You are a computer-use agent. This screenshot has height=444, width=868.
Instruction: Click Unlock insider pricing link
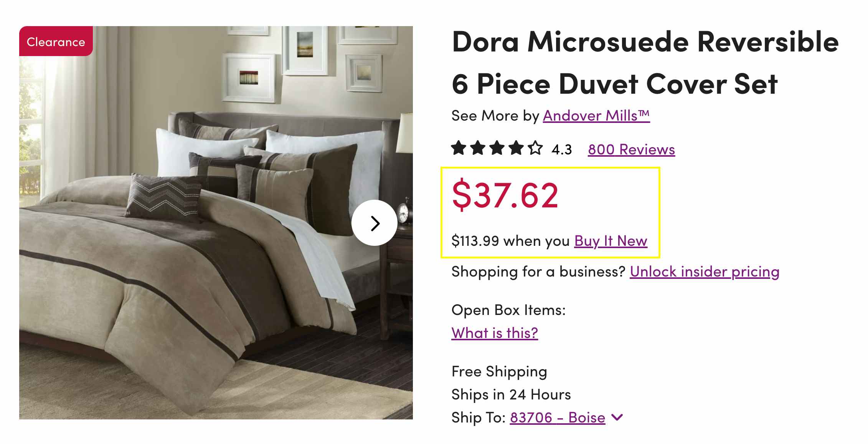[704, 272]
